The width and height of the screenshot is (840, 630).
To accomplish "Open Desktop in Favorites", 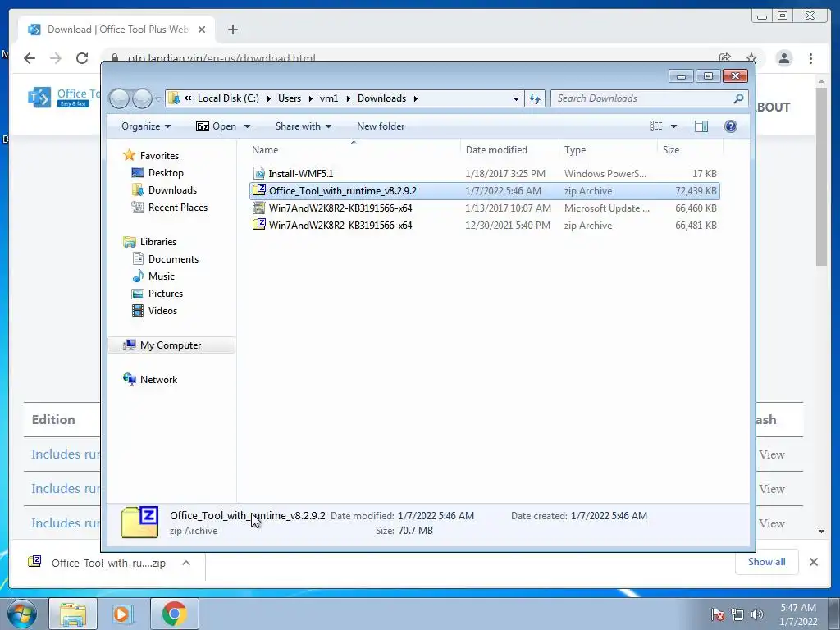I will tap(166, 173).
